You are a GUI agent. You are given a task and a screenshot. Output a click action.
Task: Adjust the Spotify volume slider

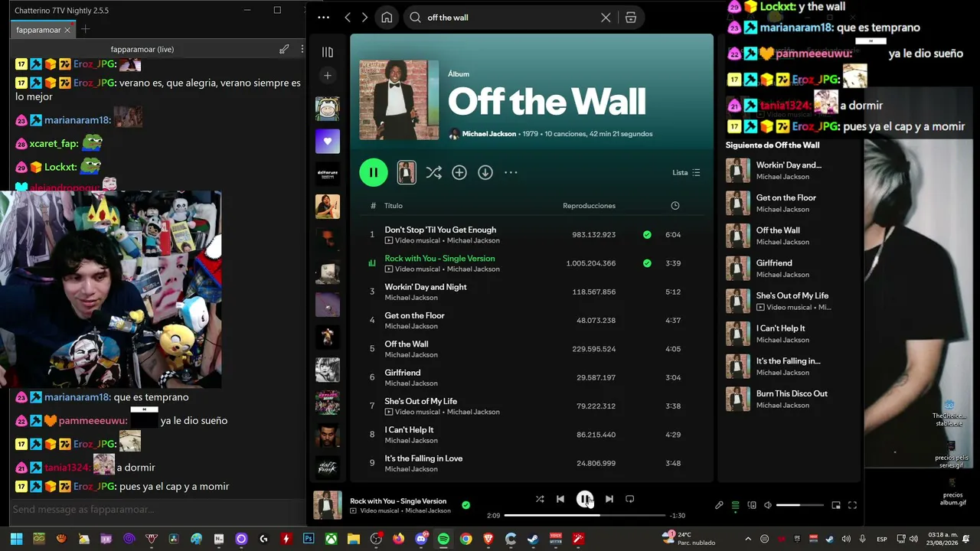[x=799, y=505]
